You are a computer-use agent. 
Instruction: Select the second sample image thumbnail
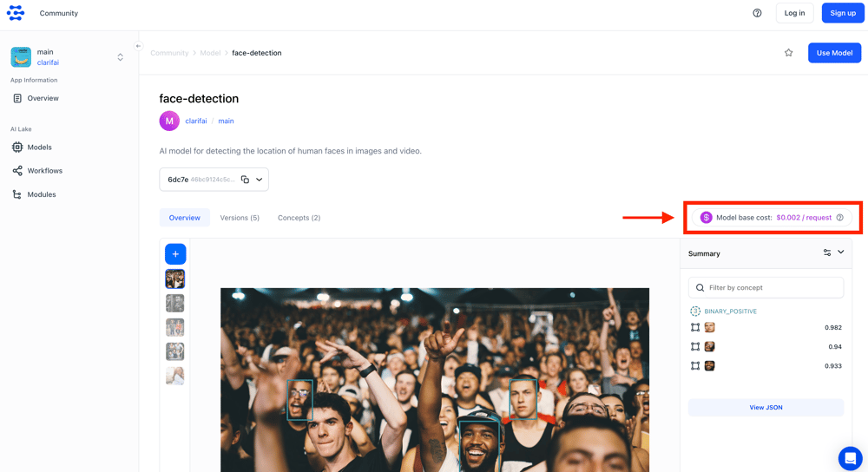coord(175,303)
